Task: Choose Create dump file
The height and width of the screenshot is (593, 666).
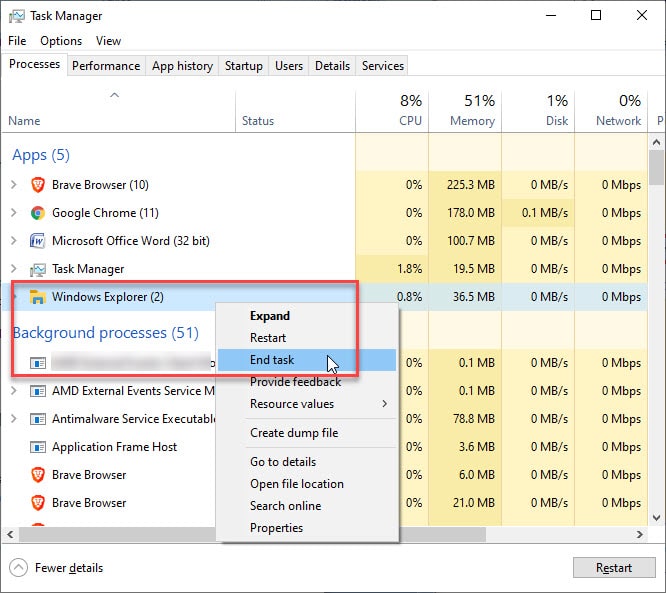Action: pos(308,433)
